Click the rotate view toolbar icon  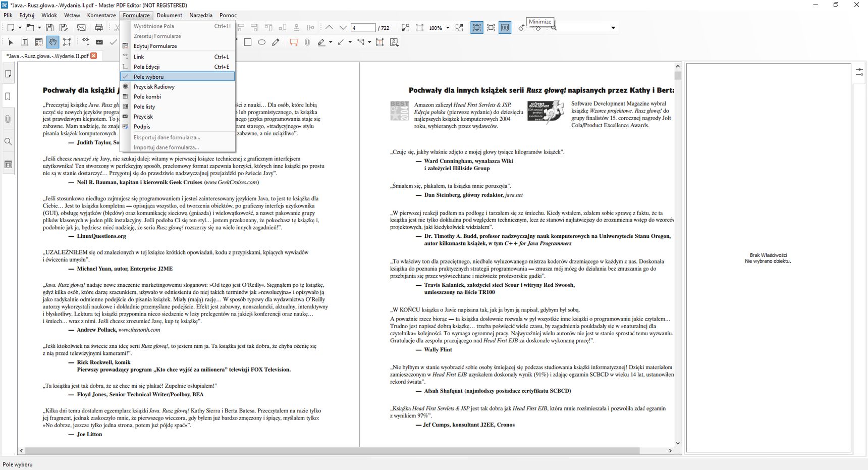click(x=522, y=28)
